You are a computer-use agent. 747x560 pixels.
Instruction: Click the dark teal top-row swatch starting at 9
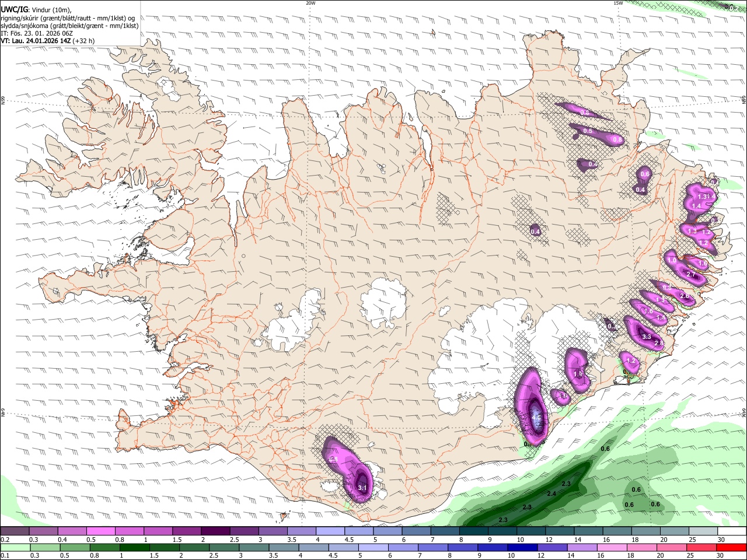click(502, 531)
